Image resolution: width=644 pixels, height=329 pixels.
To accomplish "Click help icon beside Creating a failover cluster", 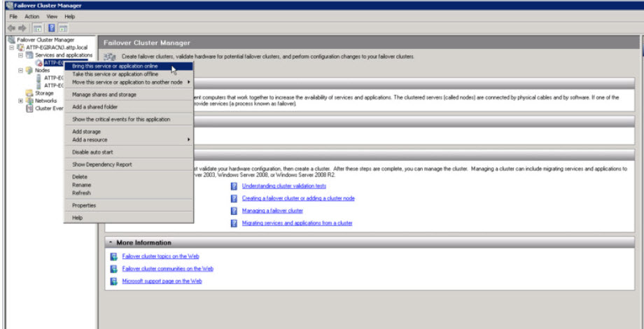I will pyautogui.click(x=234, y=198).
